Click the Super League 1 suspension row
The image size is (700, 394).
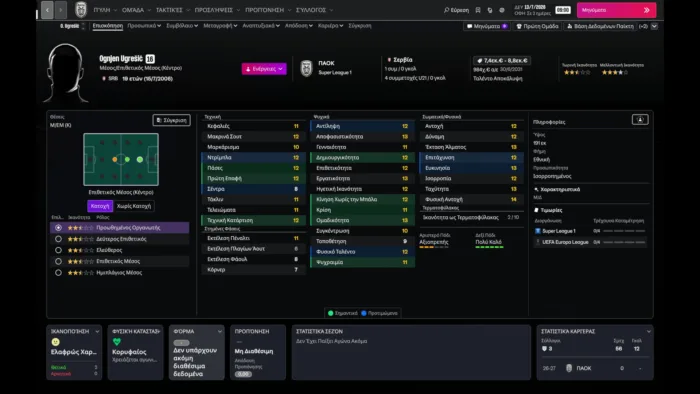(x=590, y=231)
